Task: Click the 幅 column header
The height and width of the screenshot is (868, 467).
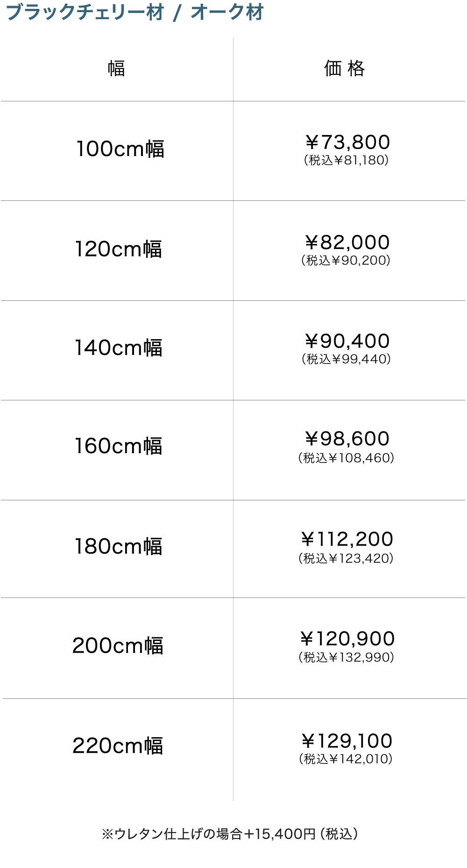Action: (x=116, y=68)
